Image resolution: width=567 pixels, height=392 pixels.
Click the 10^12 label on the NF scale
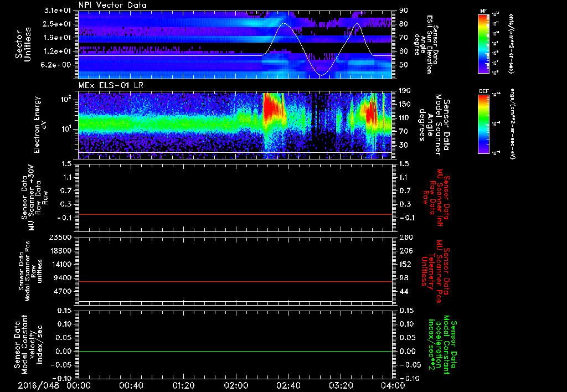pyautogui.click(x=496, y=14)
